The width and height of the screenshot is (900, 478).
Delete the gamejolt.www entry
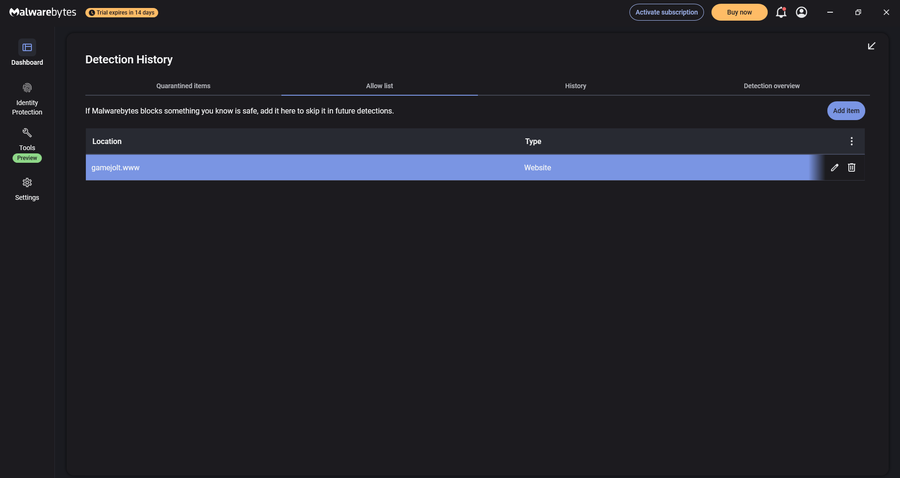pos(852,168)
